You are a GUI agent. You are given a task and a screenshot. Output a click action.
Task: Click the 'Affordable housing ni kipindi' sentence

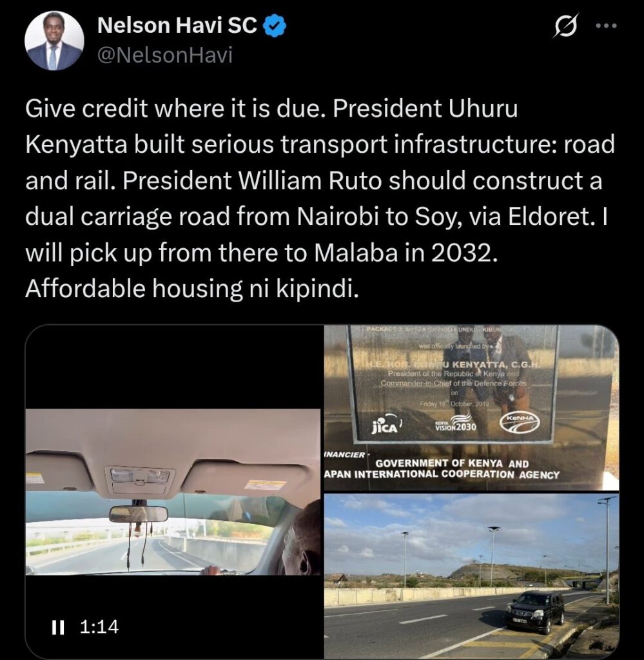pyautogui.click(x=192, y=288)
